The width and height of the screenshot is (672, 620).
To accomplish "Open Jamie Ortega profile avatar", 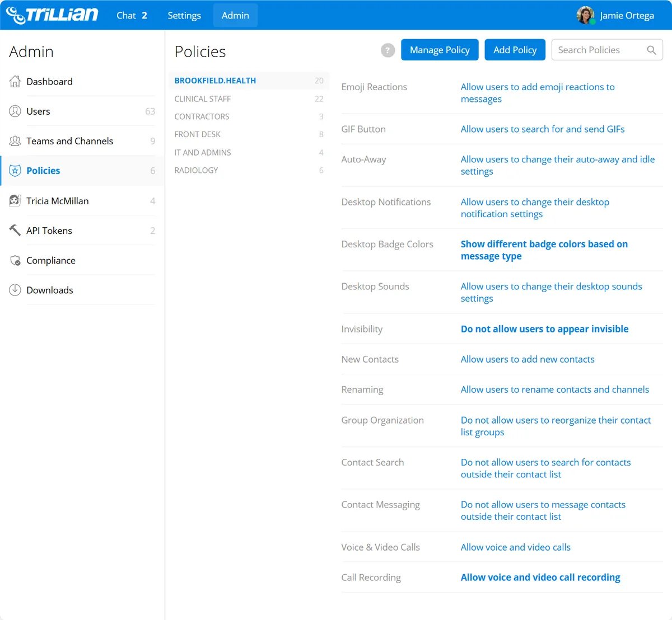I will (x=586, y=15).
